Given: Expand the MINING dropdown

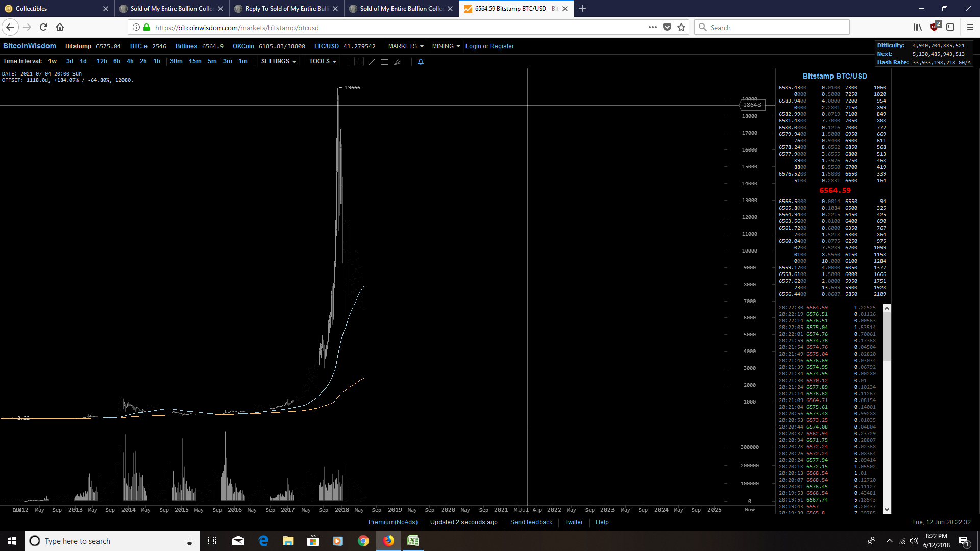Looking at the screenshot, I should [x=446, y=46].
